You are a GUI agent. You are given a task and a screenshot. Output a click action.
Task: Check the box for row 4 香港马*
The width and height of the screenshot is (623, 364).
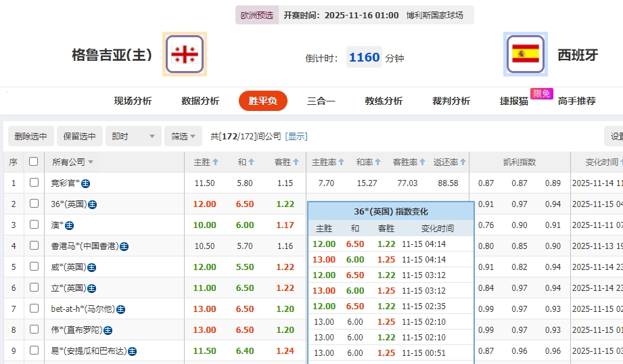tap(34, 245)
